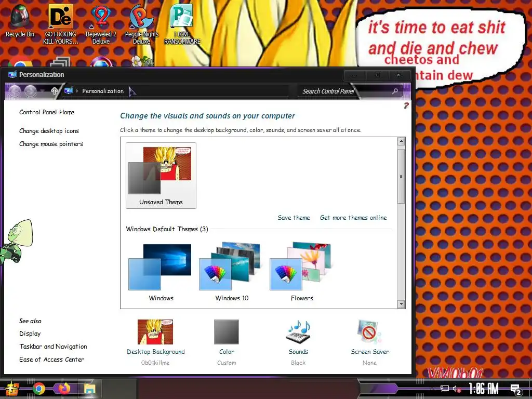Click the search magnifier icon

[395, 91]
